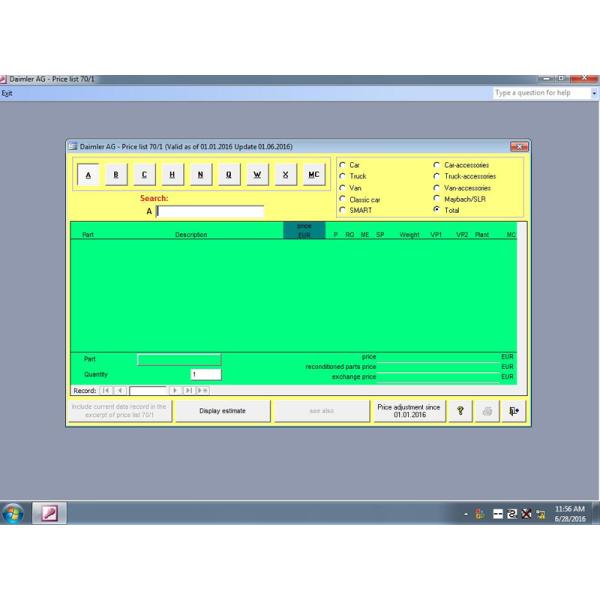
Task: Click Price adjustment since 01.01.2016 button
Action: click(407, 411)
